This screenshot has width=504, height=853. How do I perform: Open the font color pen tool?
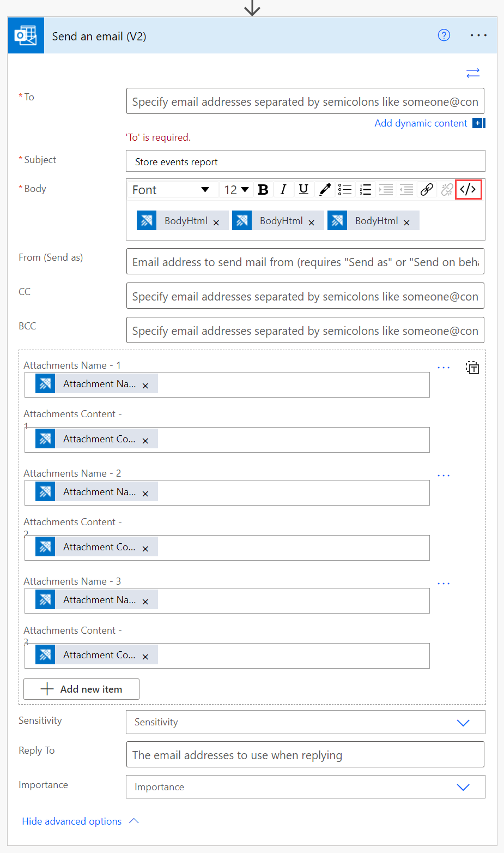pos(325,189)
